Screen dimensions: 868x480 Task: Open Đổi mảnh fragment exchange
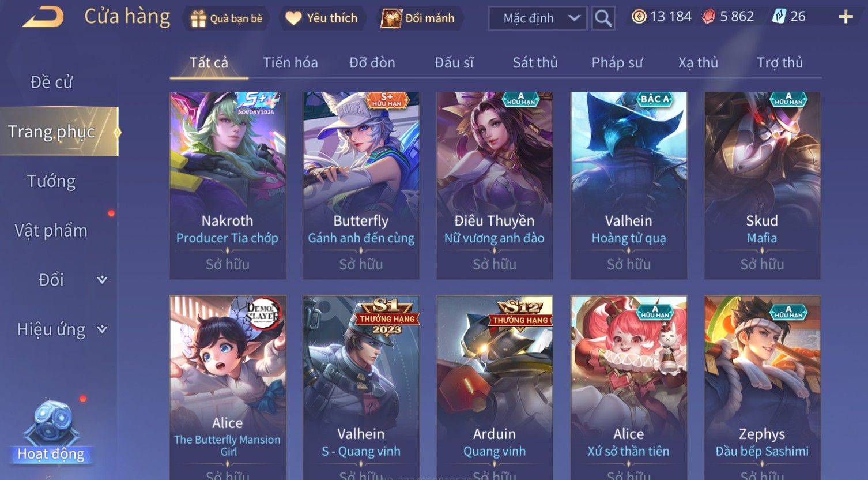418,18
